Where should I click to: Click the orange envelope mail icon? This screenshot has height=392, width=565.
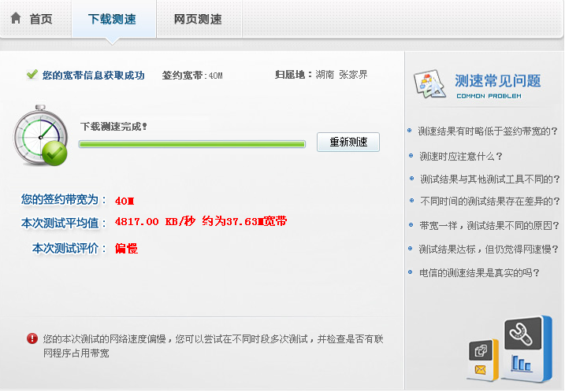click(x=480, y=370)
